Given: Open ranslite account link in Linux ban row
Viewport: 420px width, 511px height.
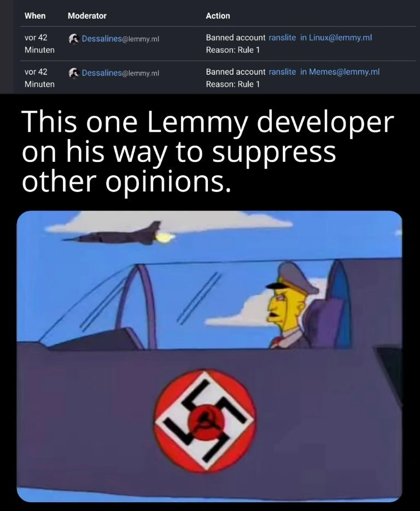Looking at the screenshot, I should tap(282, 38).
